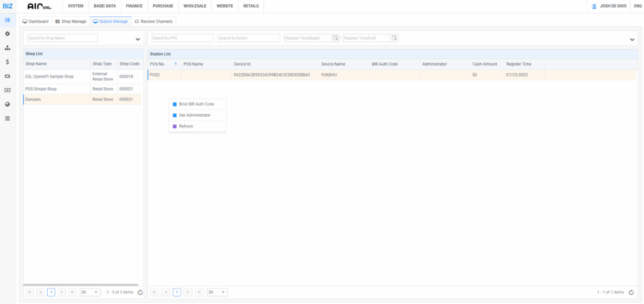Screen dimensions: 644x304
Task: Refresh the Station List using bottom-right reload icon
Action: coord(630,292)
